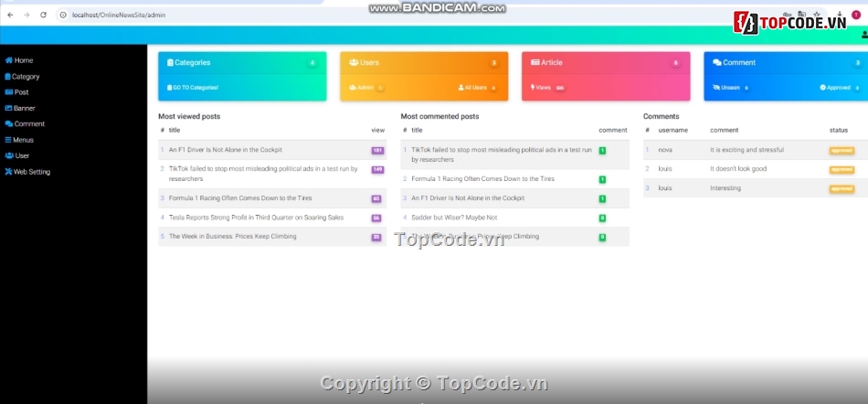Image resolution: width=868 pixels, height=404 pixels.
Task: Click the Most commented posts heading
Action: coord(439,116)
